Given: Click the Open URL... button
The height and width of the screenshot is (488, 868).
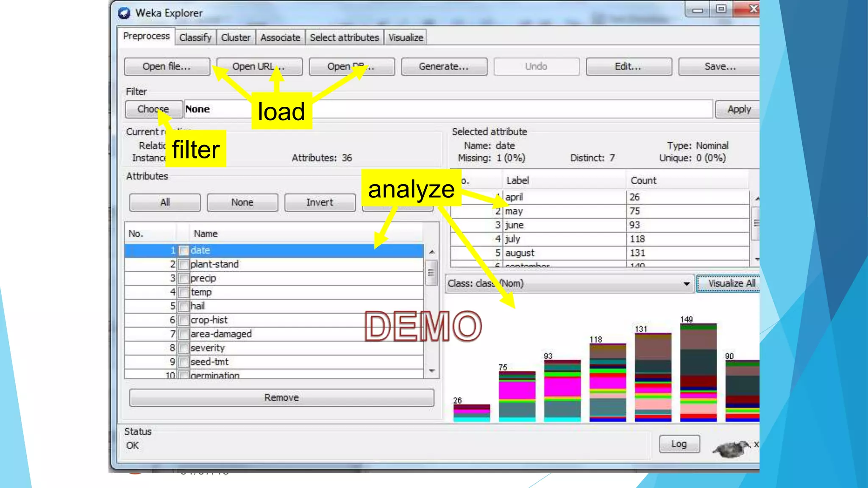Looking at the screenshot, I should tap(259, 67).
